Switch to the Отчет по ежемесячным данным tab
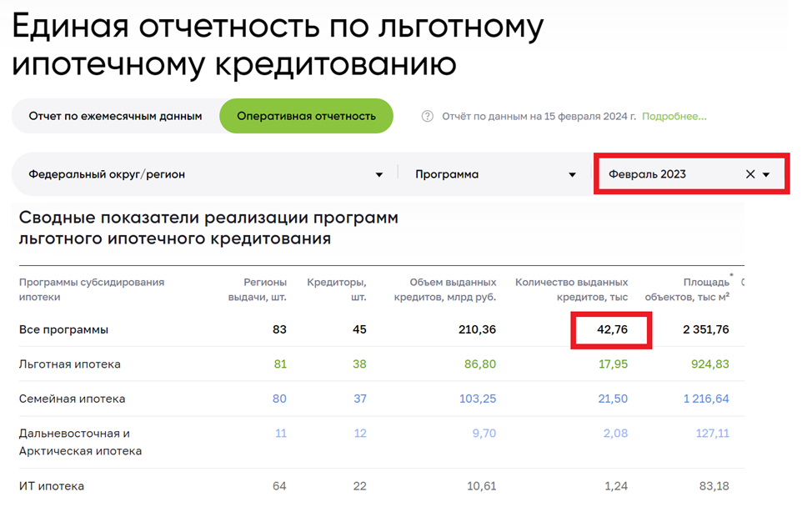Viewport: 812px width, 507px height. tap(115, 117)
